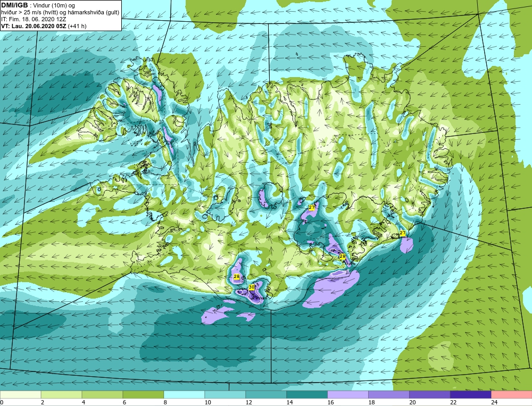Click the legend scale number 16
Viewport: 532px width, 406px height.
click(x=330, y=402)
